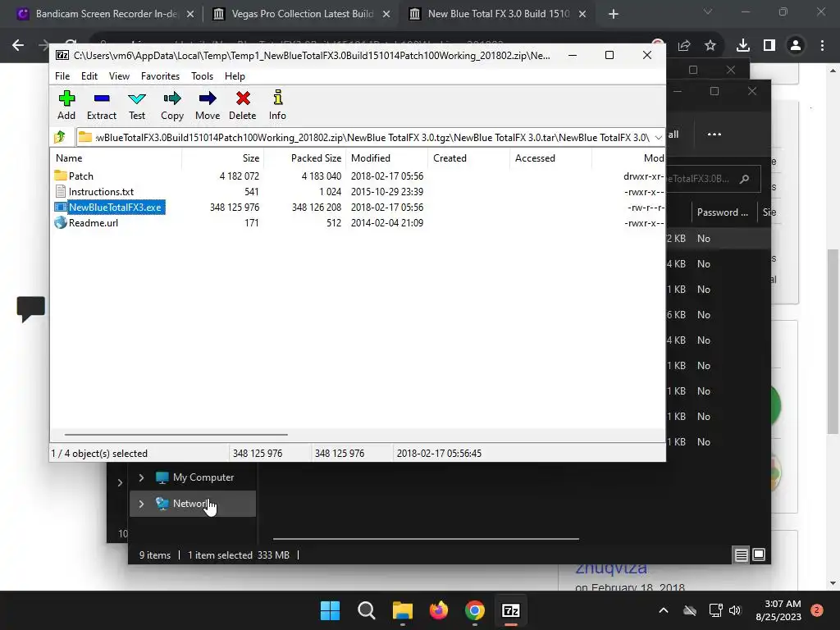Sort by the Modified column header
Image resolution: width=840 pixels, height=630 pixels.
click(x=387, y=158)
